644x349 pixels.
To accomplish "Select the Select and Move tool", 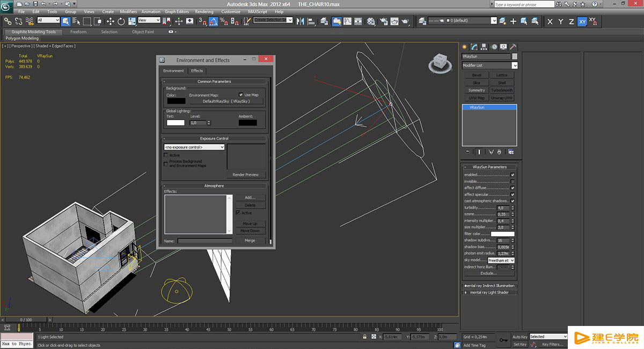I will 110,21.
